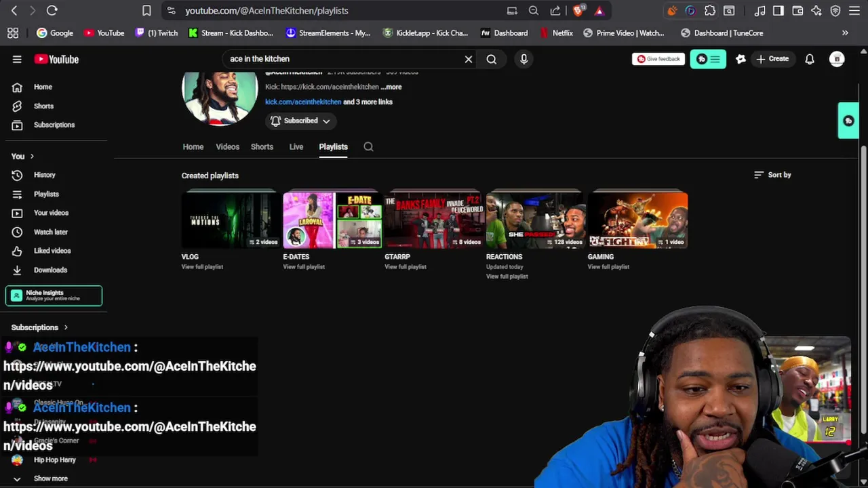Open the music note media control icon
This screenshot has height=488, width=868.
point(759,10)
